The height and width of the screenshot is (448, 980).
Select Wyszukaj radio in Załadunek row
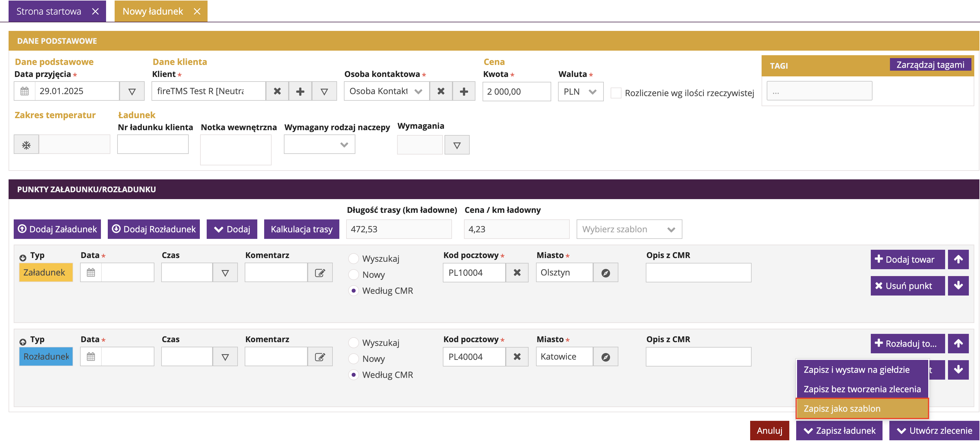pos(354,259)
